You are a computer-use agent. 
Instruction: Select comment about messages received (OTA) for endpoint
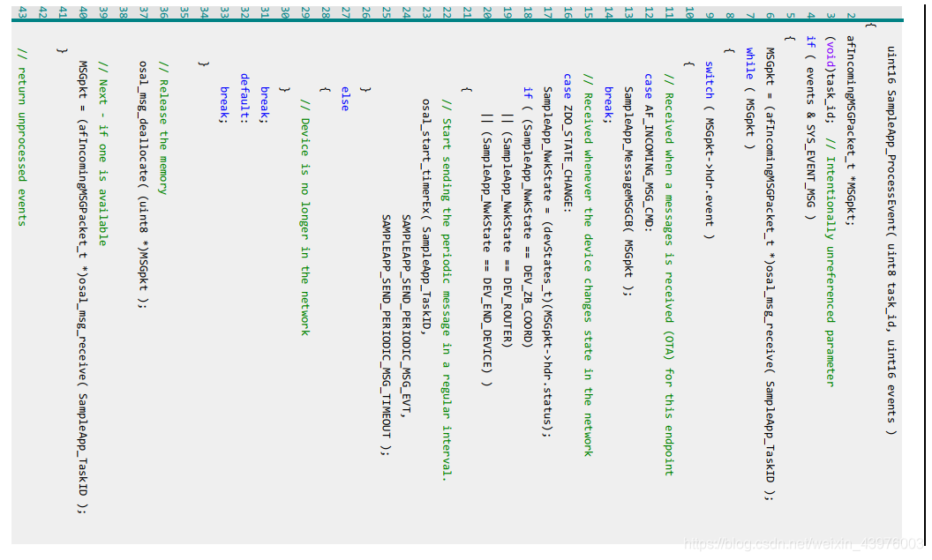[x=669, y=275]
